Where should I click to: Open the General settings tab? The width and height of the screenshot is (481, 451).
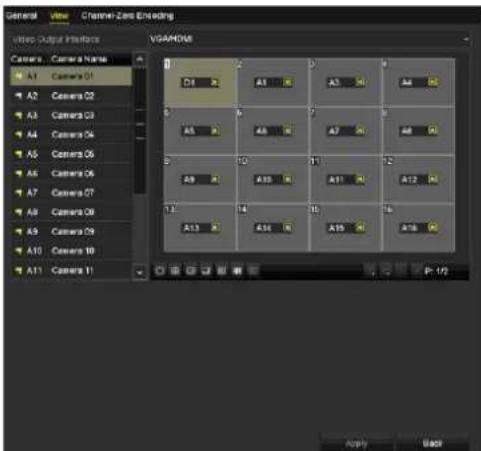pos(21,16)
